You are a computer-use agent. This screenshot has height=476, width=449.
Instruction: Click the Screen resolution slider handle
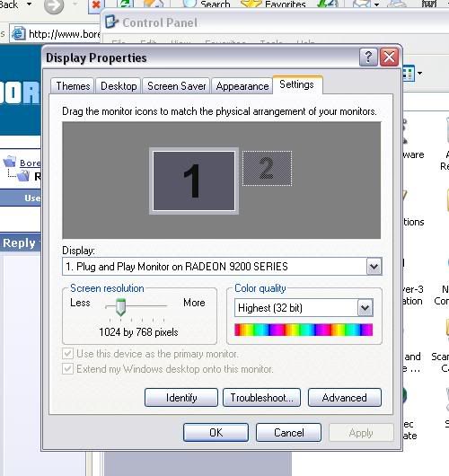[120, 307]
